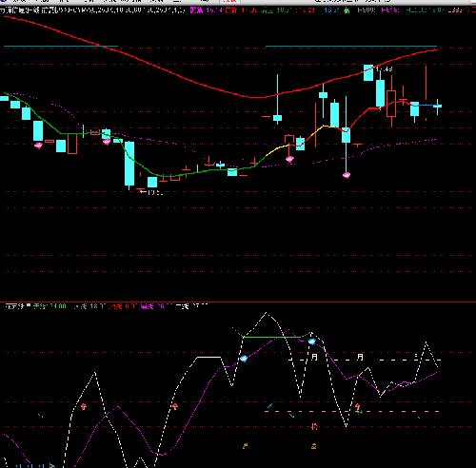The image size is (476, 468).
Task: Click the green horizontal segment in the indicator panel
Action: click(x=272, y=337)
